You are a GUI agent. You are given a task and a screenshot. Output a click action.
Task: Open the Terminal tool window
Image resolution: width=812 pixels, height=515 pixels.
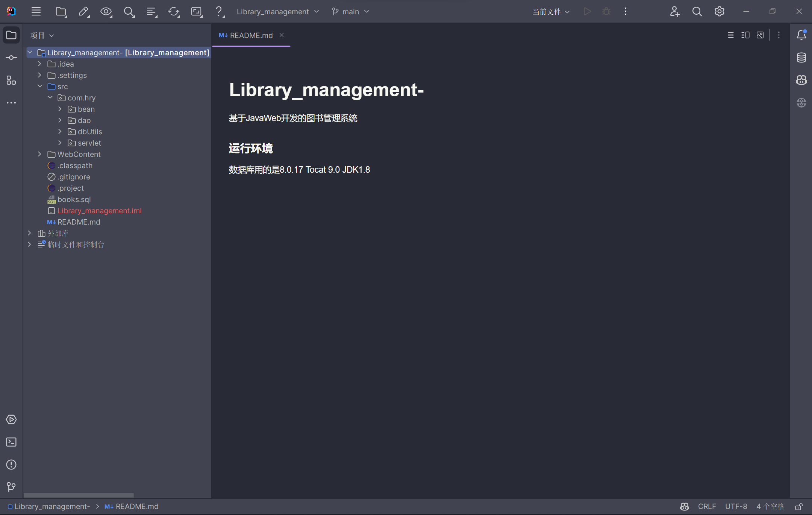pyautogui.click(x=11, y=442)
